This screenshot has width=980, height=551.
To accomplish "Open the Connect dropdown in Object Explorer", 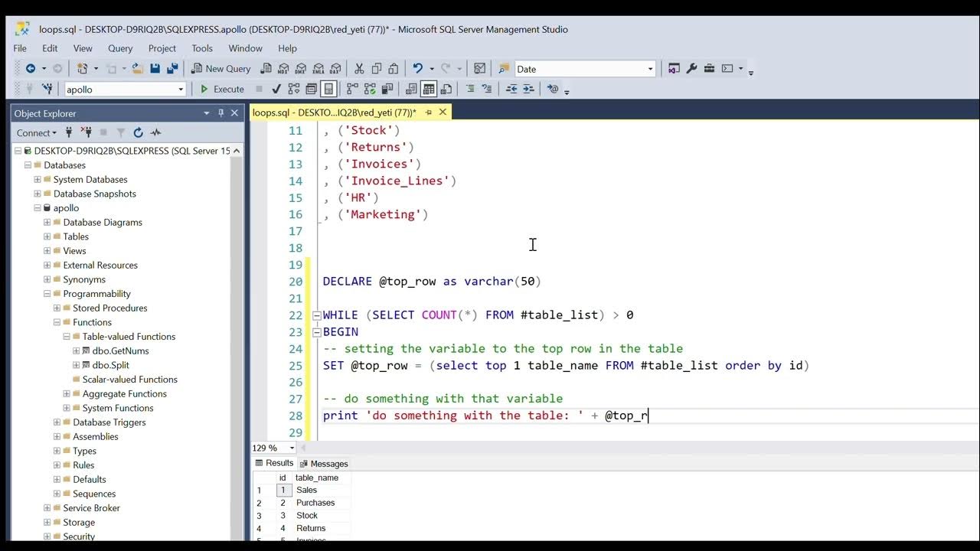I will 37,132.
